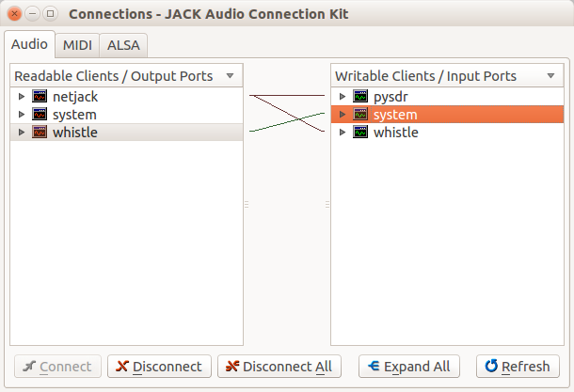574x392 pixels.
Task: Switch to the ALSA tab
Action: [x=123, y=44]
